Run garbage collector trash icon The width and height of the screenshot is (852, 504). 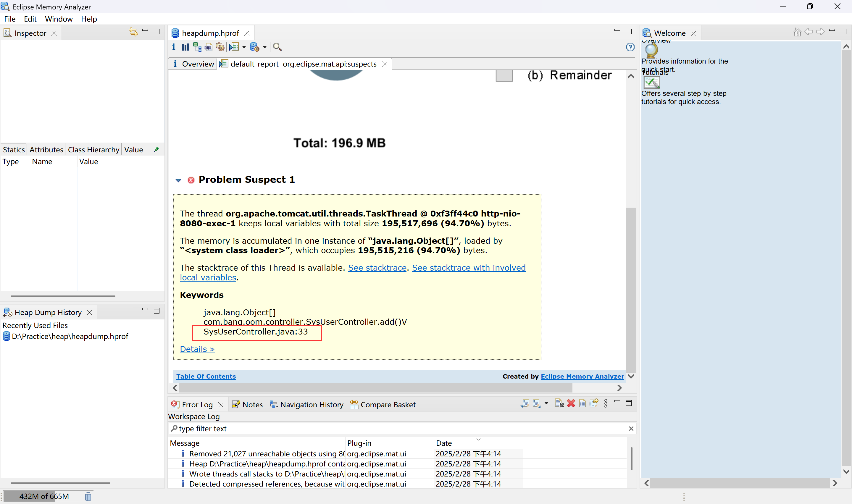point(88,496)
